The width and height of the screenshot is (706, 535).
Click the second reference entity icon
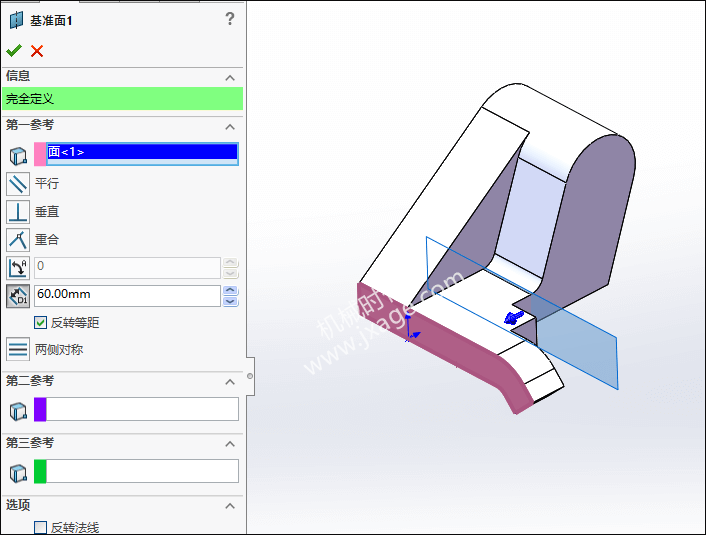[x=18, y=411]
